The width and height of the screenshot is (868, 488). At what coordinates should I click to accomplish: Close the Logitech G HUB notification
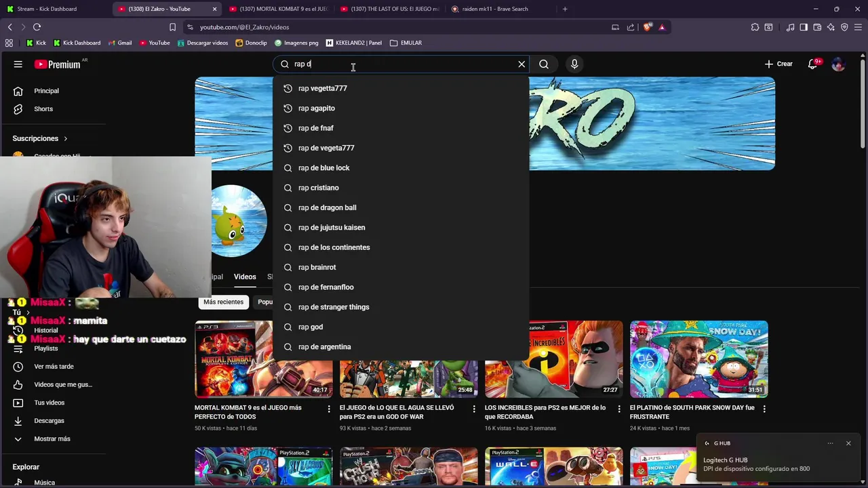click(x=848, y=443)
